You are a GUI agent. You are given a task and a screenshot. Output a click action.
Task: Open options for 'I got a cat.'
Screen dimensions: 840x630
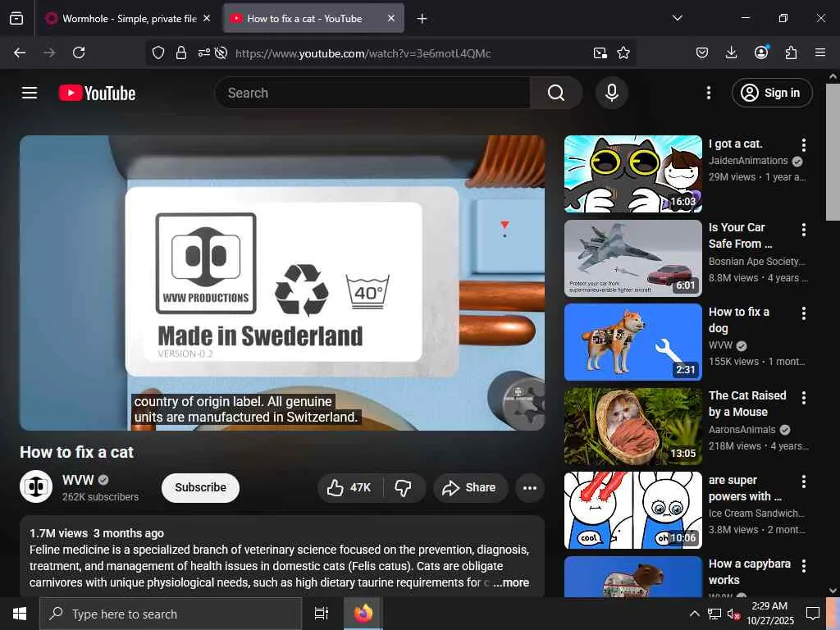coord(804,145)
